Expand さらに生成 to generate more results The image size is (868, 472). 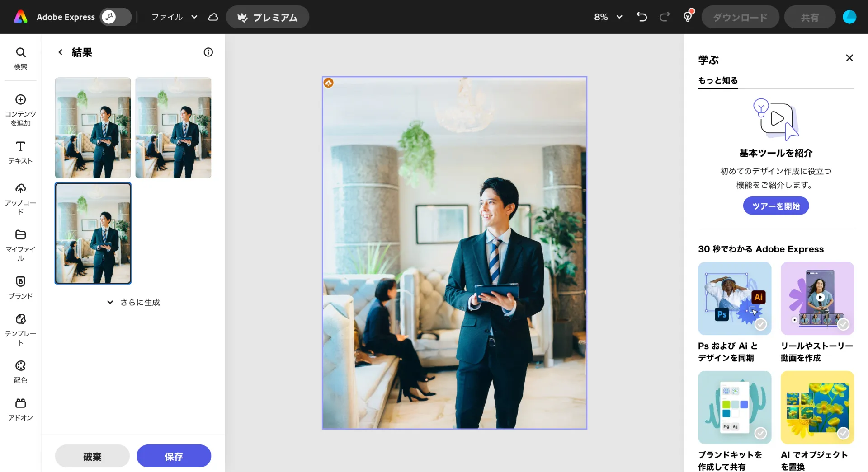pyautogui.click(x=134, y=302)
